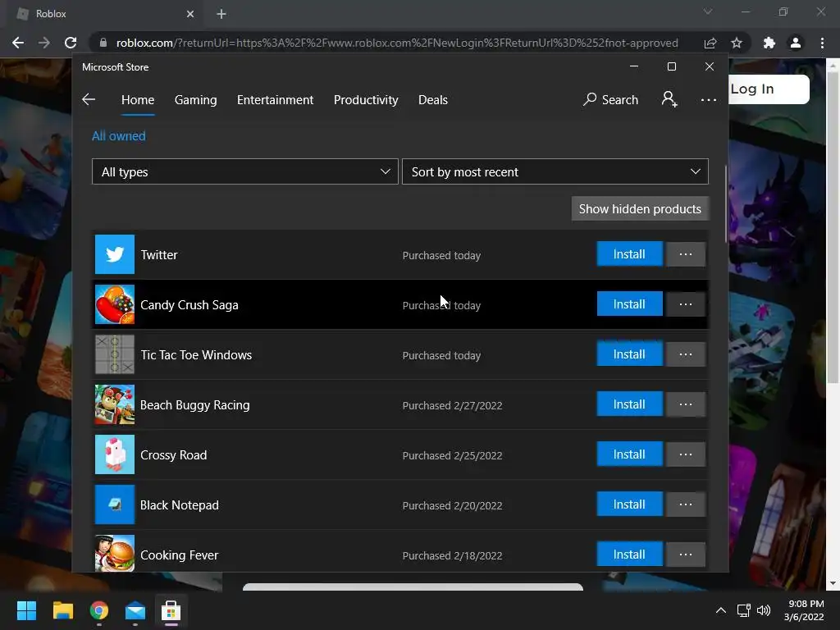
Task: Expand the Sort by most recent dropdown
Action: 555,171
